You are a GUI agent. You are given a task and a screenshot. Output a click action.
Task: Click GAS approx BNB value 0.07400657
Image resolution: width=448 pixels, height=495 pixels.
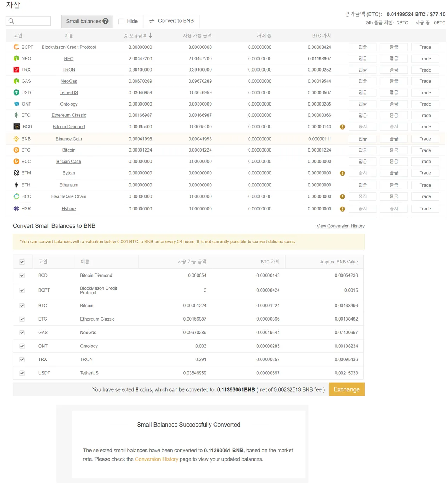(346, 333)
